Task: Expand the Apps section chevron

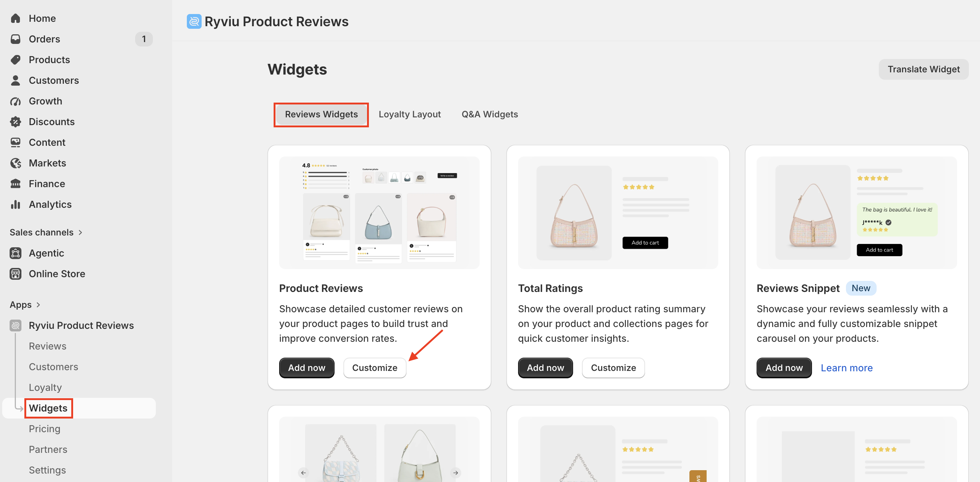Action: 38,305
